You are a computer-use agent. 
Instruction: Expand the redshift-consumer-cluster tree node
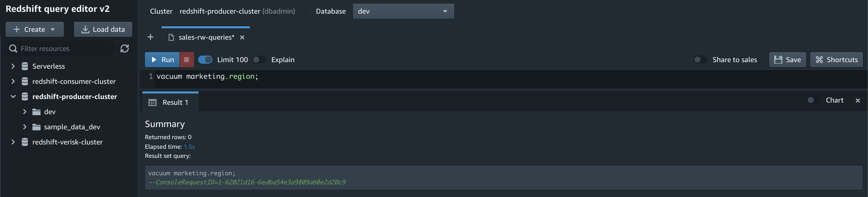pos(13,81)
